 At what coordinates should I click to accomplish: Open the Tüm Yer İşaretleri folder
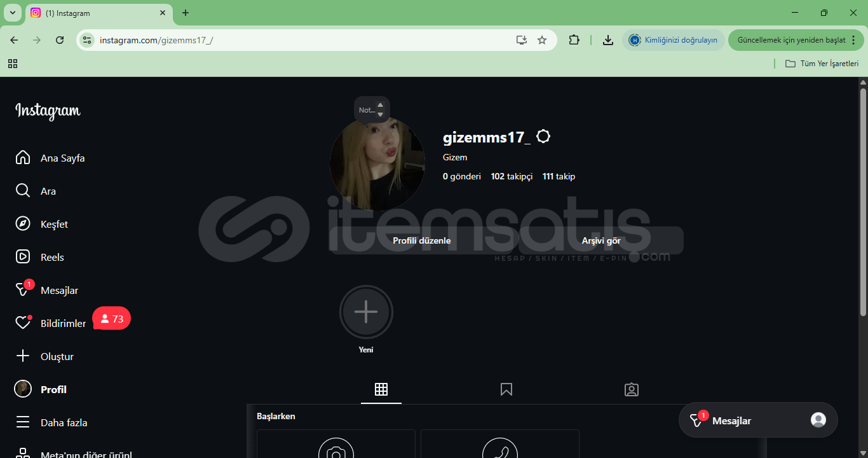pos(822,64)
